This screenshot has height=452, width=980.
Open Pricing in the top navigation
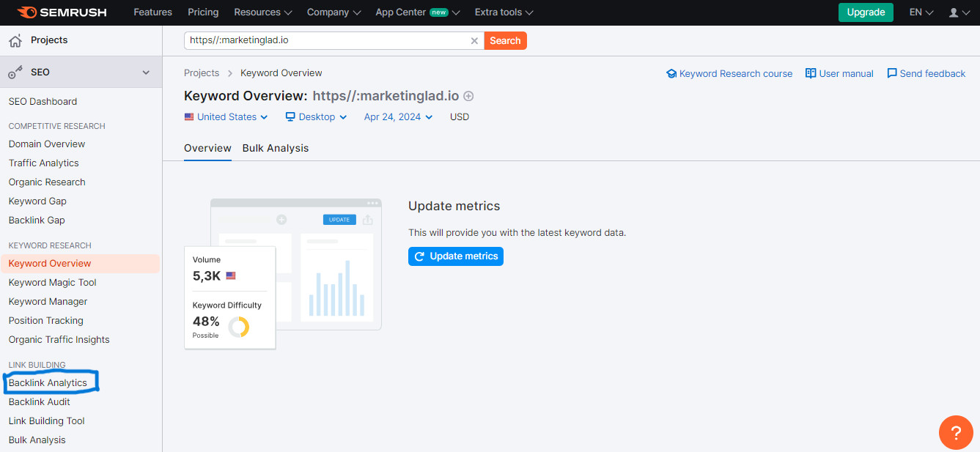click(x=203, y=12)
